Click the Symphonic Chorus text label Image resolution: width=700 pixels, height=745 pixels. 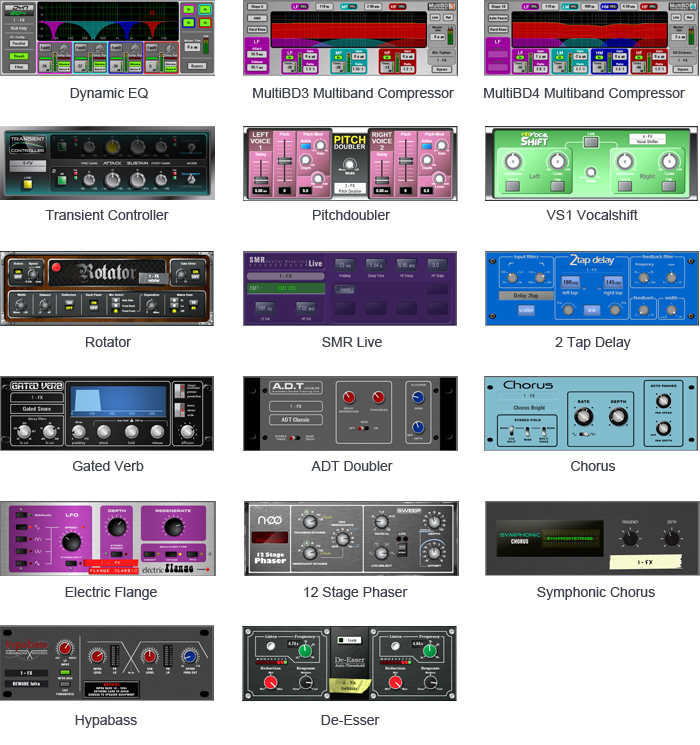point(595,592)
